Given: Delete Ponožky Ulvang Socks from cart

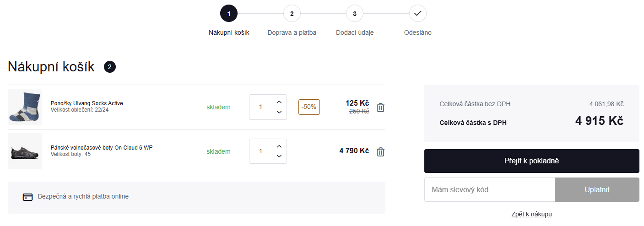Looking at the screenshot, I should click(x=380, y=108).
